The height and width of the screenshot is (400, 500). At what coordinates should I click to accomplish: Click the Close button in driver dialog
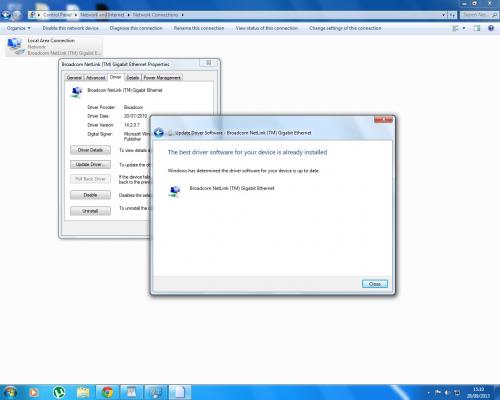(x=375, y=284)
